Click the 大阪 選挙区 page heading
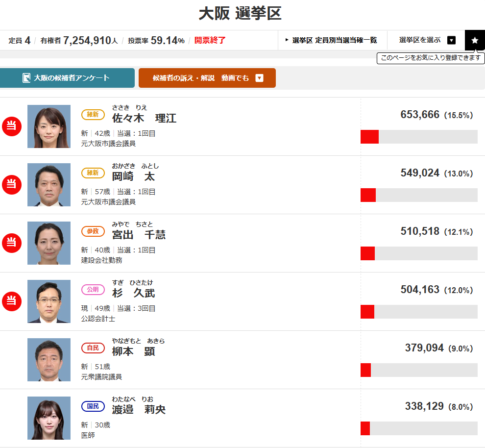Screen dimensions: 485x448 click(240, 14)
